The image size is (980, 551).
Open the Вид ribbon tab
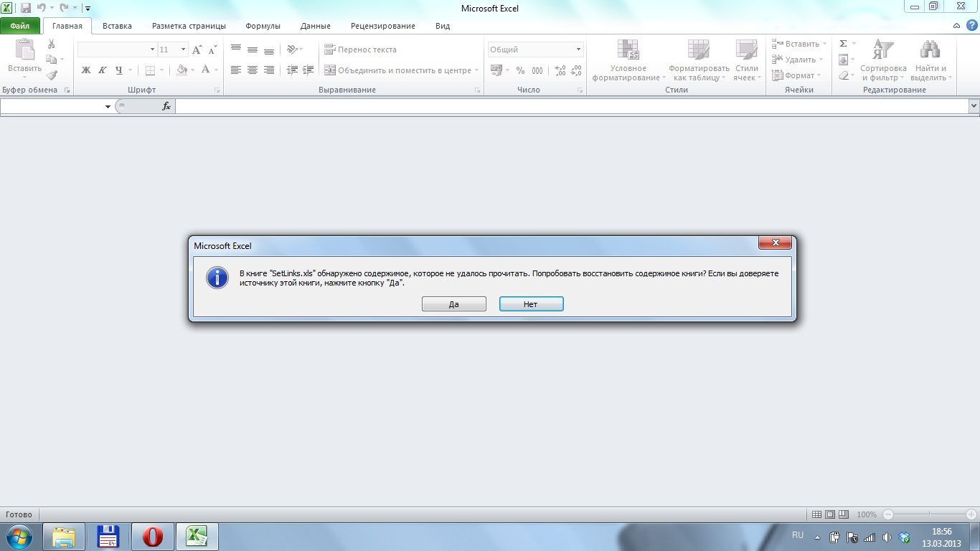[443, 26]
